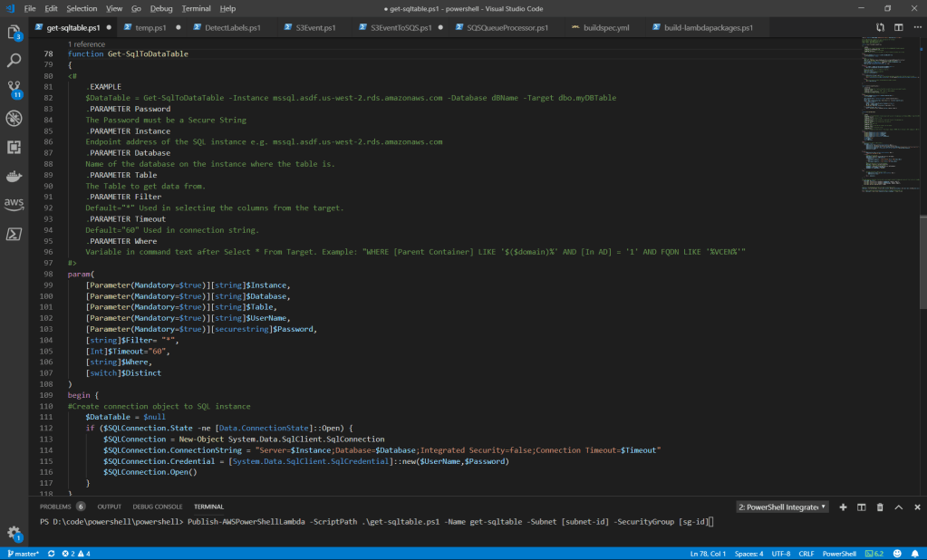Change indentation via Spaces: 4
Screen dimensions: 927x560
tap(748, 554)
